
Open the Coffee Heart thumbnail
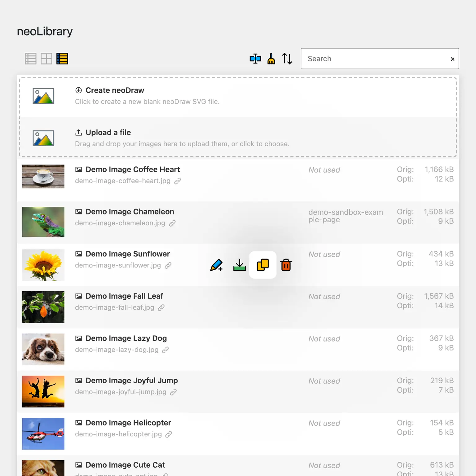[x=43, y=176]
